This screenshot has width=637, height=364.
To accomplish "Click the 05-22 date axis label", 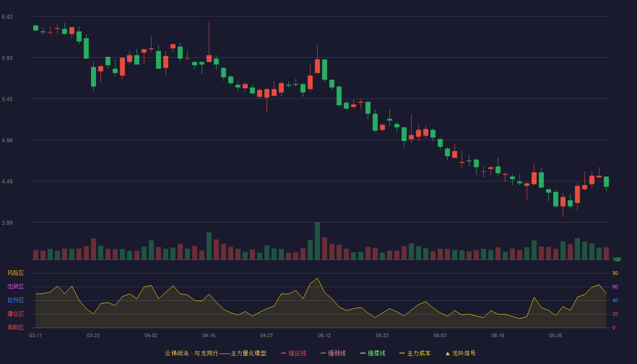I will click(382, 335).
